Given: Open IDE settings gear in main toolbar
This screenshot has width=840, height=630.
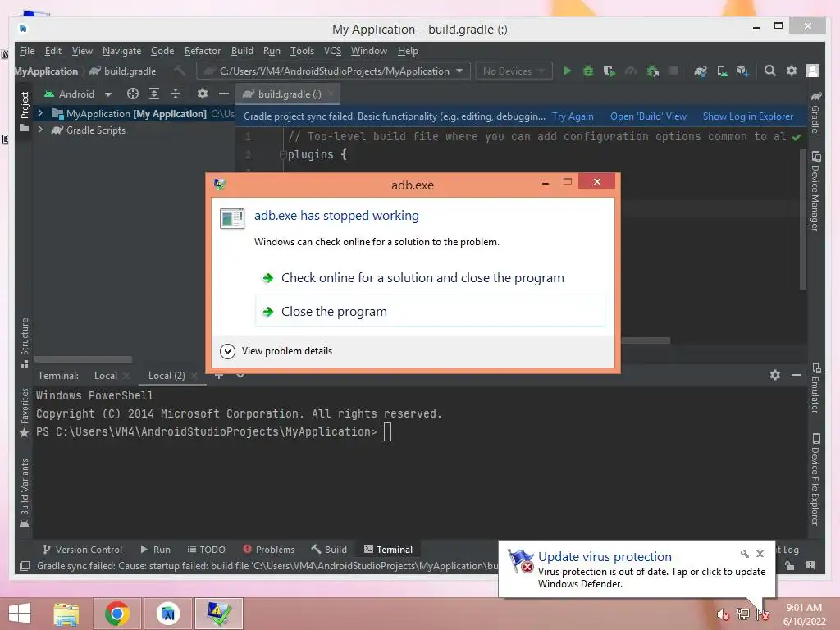Looking at the screenshot, I should [x=792, y=71].
